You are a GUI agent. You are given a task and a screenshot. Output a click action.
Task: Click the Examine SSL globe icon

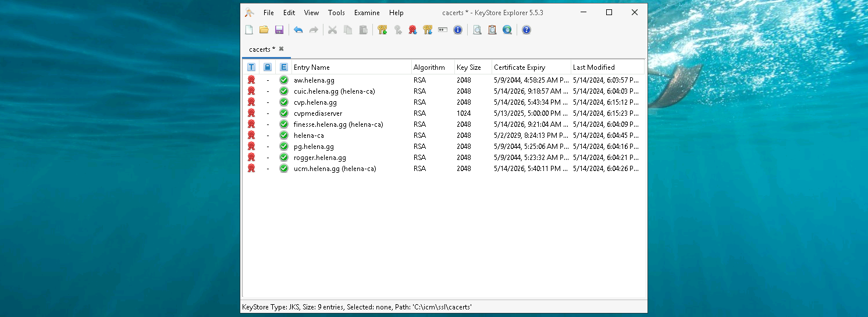click(x=507, y=30)
